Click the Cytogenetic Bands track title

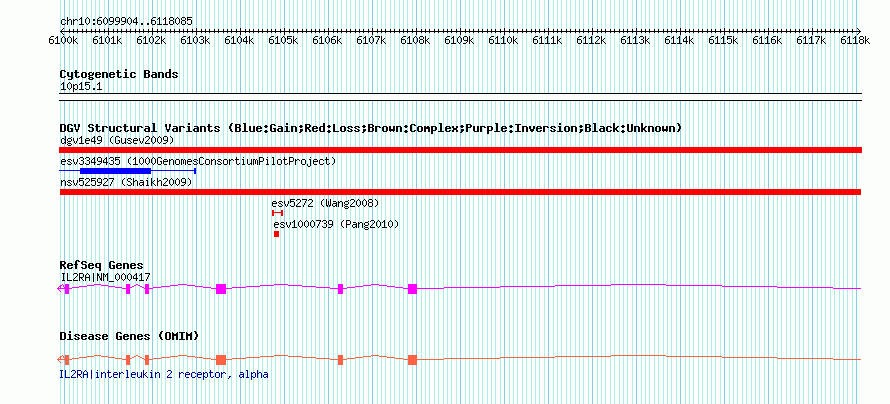click(x=119, y=74)
